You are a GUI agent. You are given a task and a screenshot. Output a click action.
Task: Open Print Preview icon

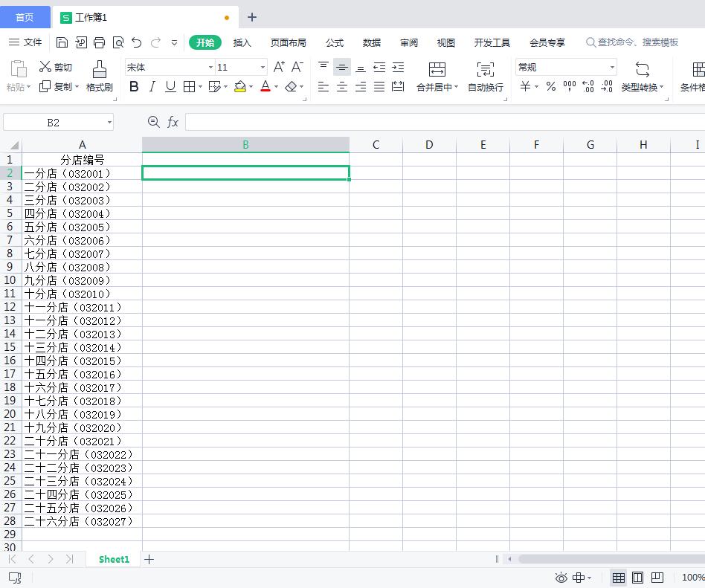pos(117,42)
